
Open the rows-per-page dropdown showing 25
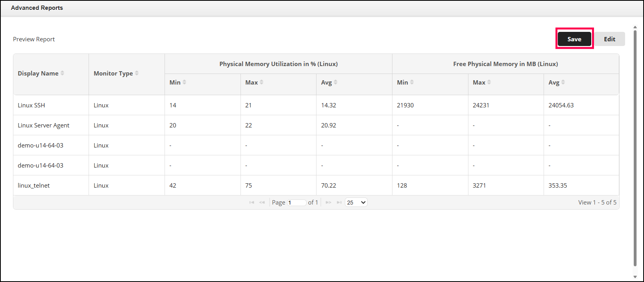(x=356, y=203)
